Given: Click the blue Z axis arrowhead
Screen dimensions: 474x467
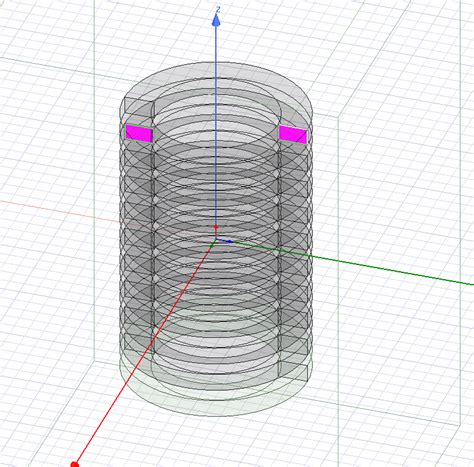Looking at the screenshot, I should pos(216,21).
